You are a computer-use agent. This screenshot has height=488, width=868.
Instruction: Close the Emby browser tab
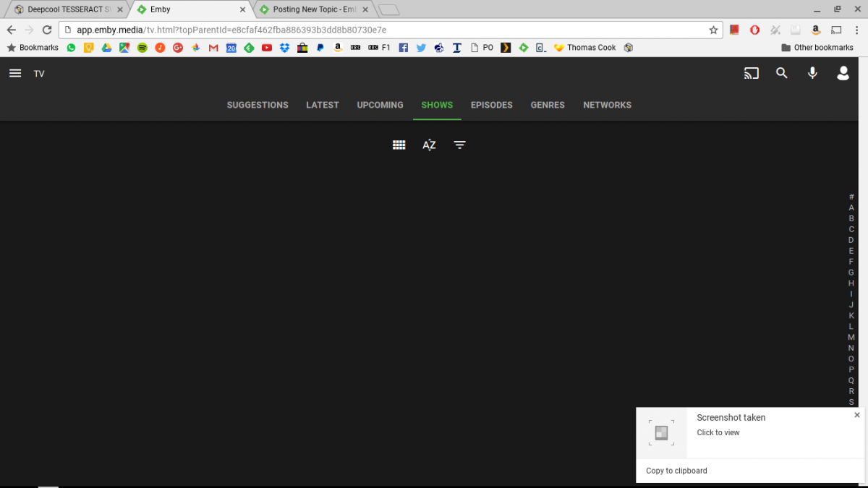click(242, 9)
